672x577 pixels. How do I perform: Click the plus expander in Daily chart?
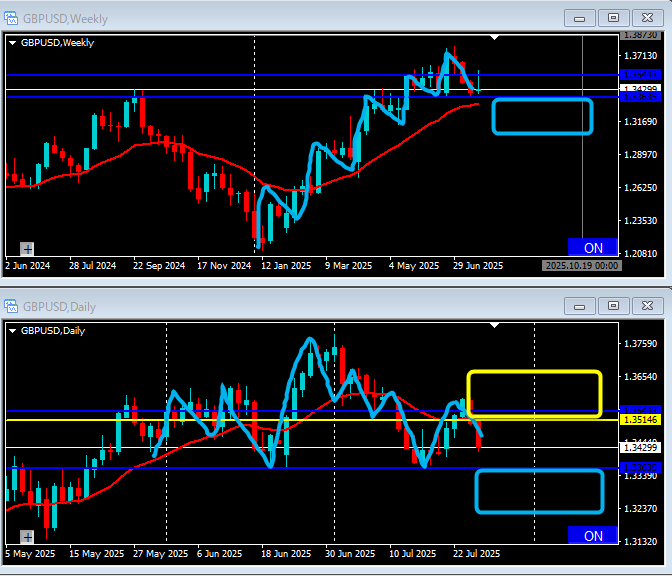click(27, 537)
